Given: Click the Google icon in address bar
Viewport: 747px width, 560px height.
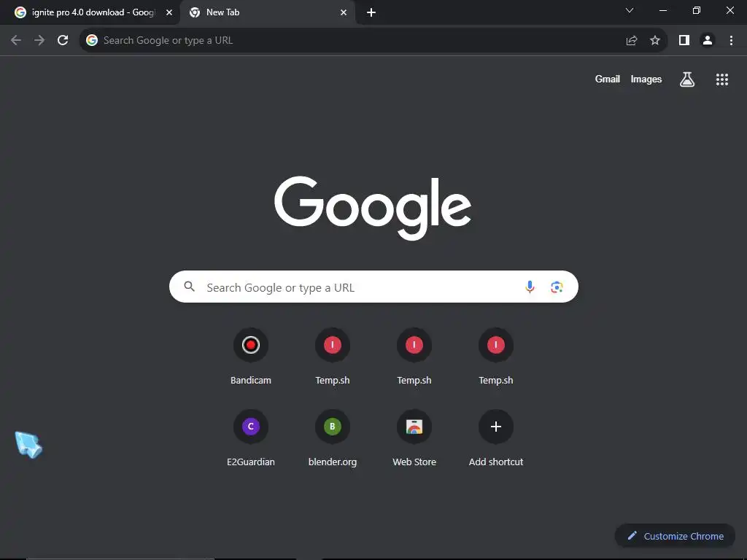Looking at the screenshot, I should coord(92,41).
